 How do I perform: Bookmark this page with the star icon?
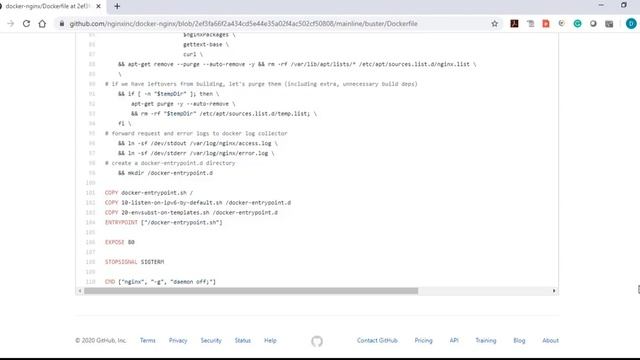tap(495, 24)
